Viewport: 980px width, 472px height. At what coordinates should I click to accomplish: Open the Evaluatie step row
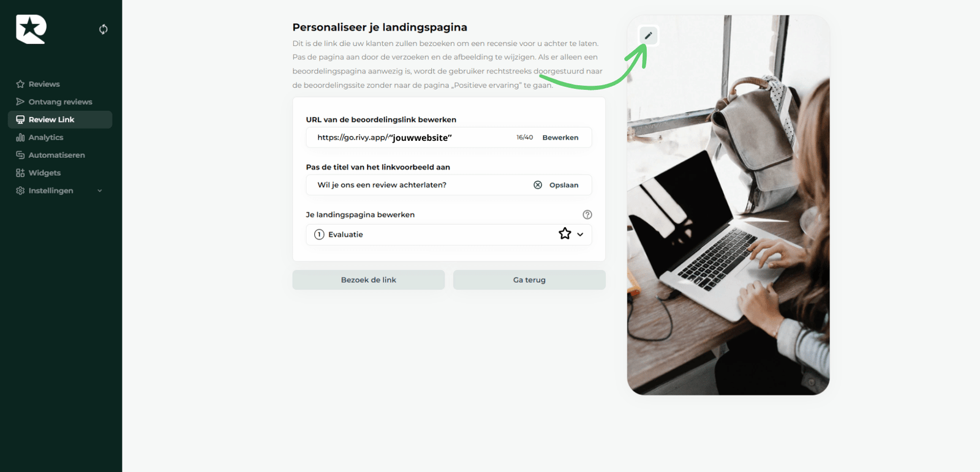pos(449,234)
